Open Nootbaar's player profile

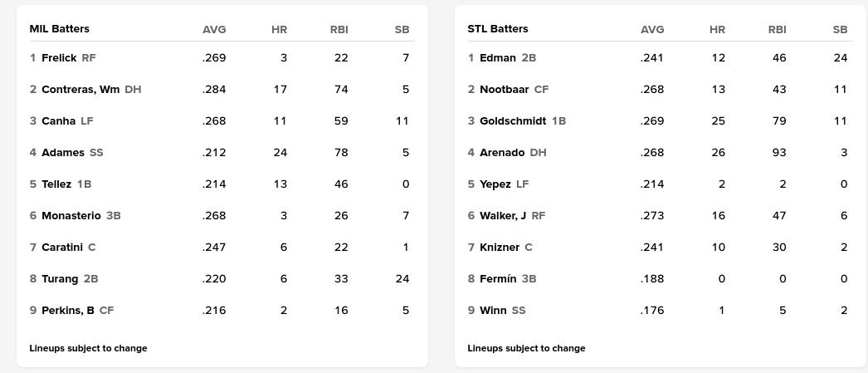505,90
